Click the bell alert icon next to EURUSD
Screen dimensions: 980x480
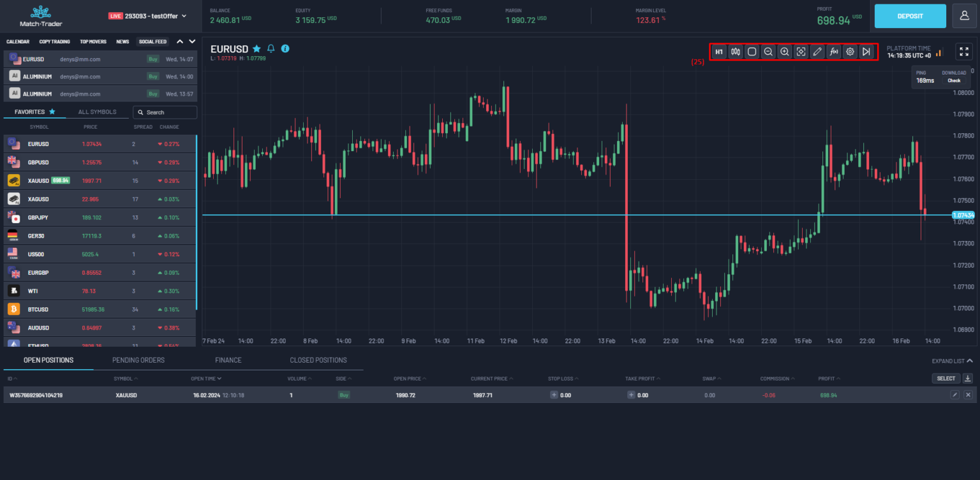[x=271, y=48]
